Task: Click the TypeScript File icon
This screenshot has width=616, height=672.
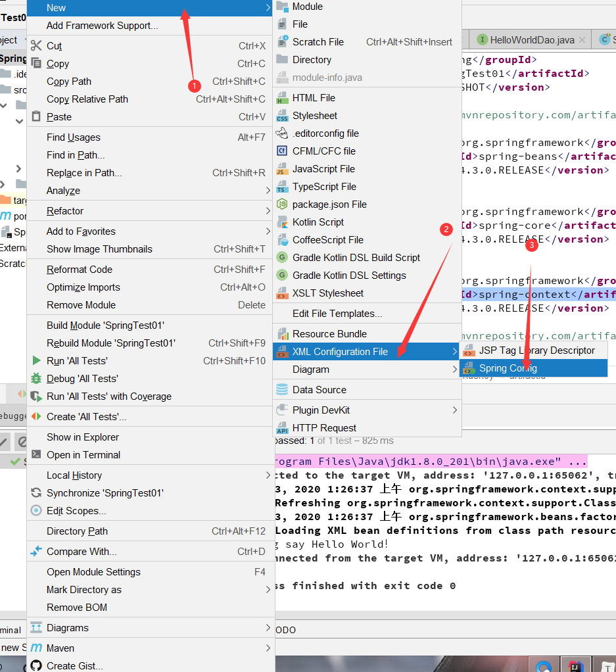Action: tap(282, 187)
